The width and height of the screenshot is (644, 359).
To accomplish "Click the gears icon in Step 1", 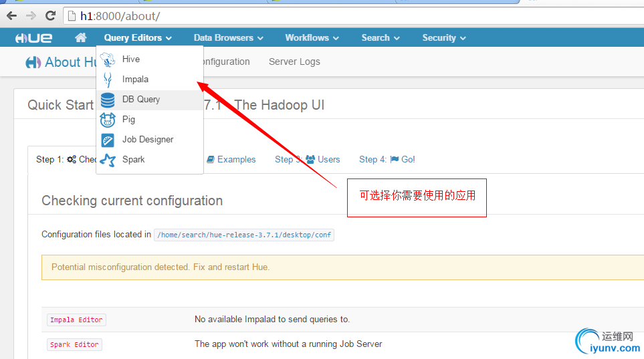I will tap(72, 159).
